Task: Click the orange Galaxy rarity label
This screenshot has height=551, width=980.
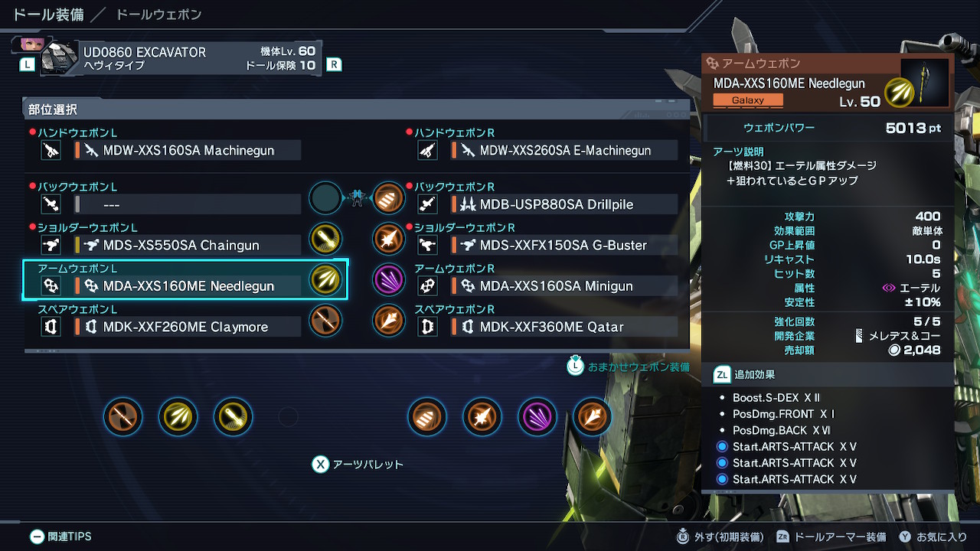Action: tap(748, 100)
